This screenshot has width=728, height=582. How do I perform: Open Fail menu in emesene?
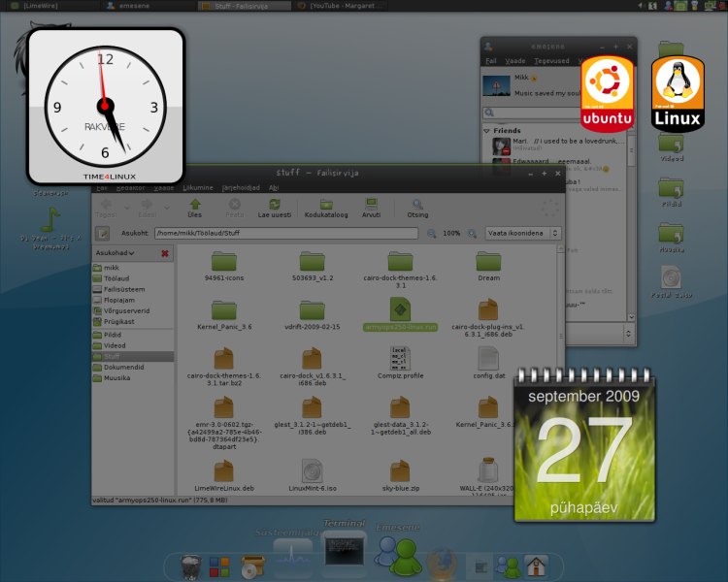click(x=491, y=61)
